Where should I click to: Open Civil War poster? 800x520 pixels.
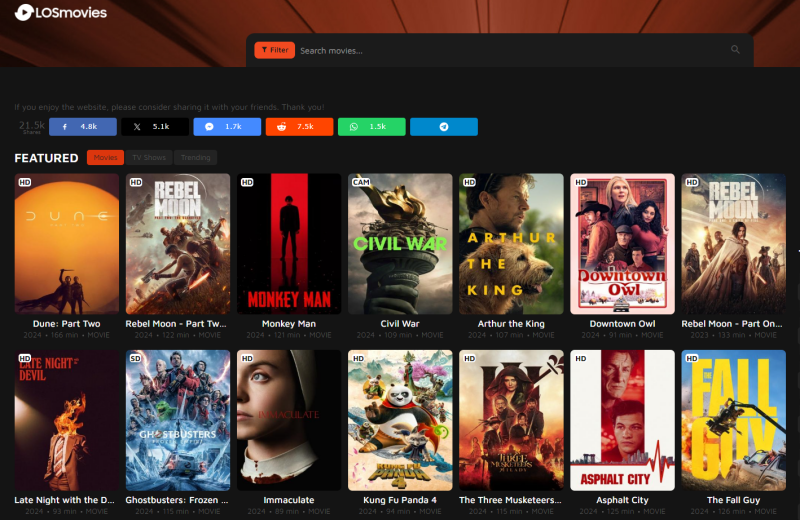pos(400,244)
